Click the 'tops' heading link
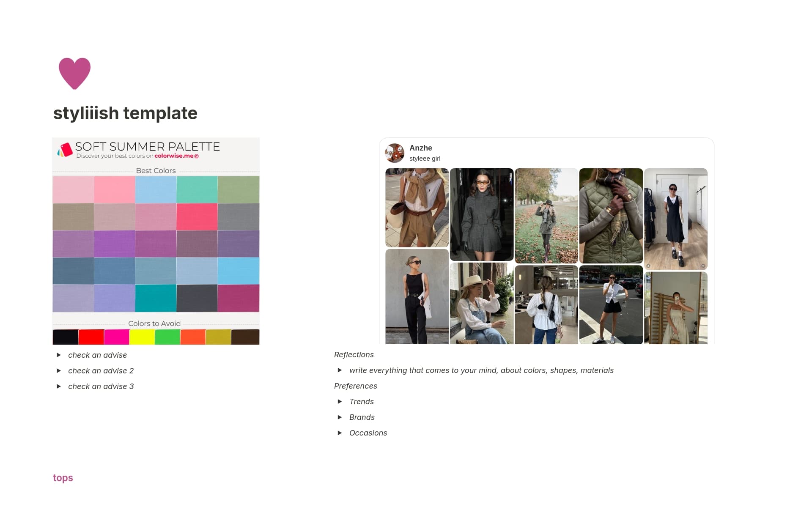The image size is (812, 507). (x=63, y=478)
